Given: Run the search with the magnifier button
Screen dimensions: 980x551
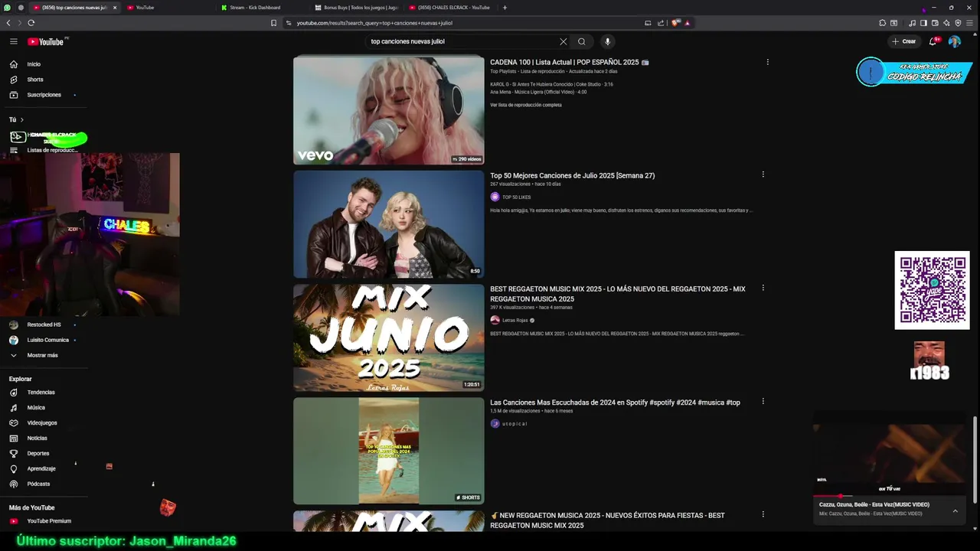Looking at the screenshot, I should point(582,41).
